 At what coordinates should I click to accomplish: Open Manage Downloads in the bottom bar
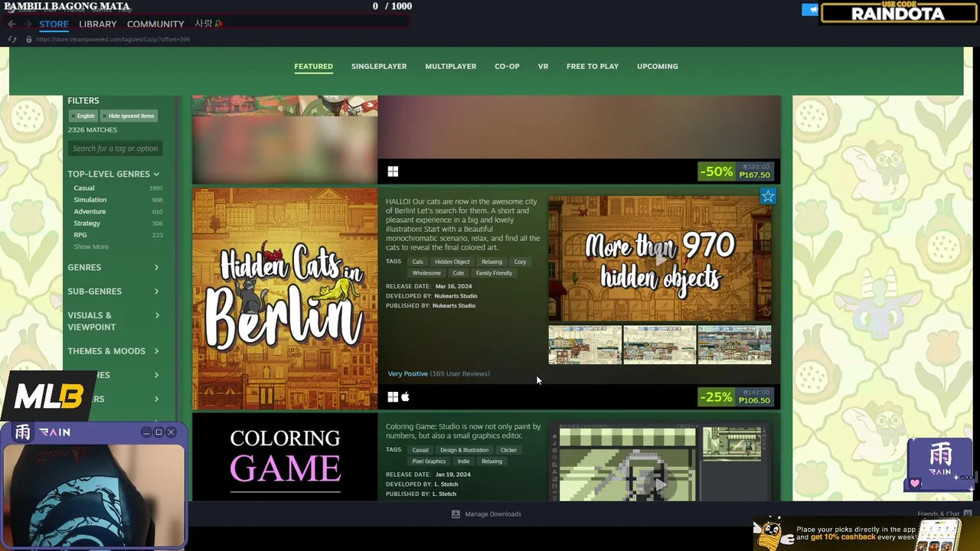coord(486,514)
